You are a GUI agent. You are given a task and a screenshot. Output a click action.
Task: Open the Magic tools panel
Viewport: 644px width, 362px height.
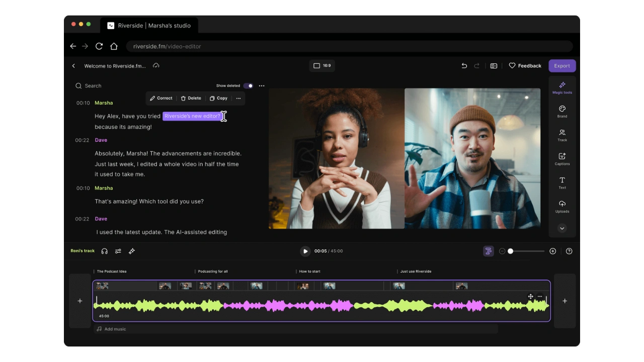click(562, 87)
